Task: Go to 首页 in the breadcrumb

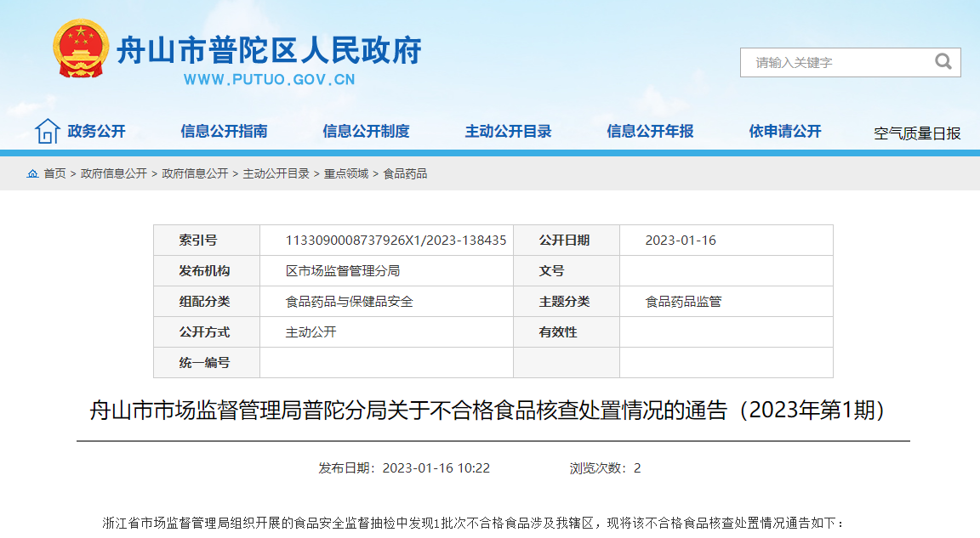Action: [54, 173]
